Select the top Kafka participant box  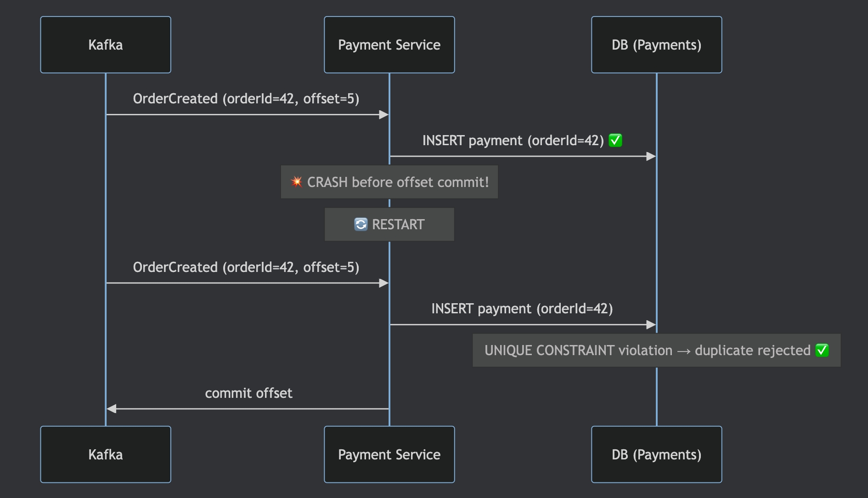(x=106, y=45)
